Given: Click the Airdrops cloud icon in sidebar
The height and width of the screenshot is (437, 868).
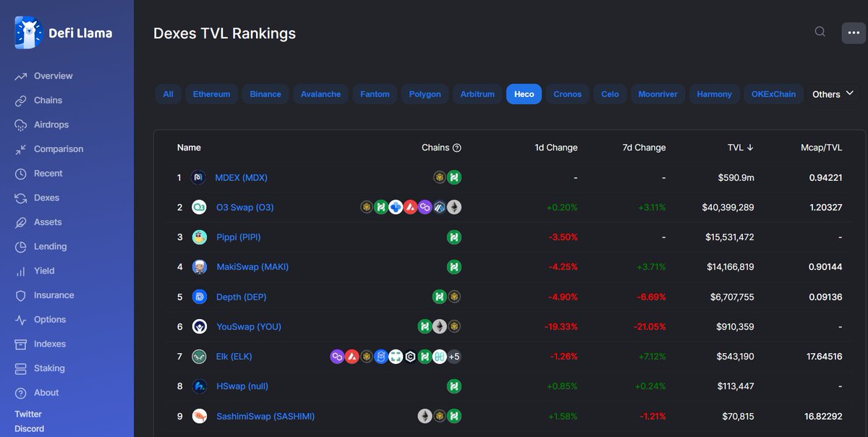Looking at the screenshot, I should click(x=21, y=125).
